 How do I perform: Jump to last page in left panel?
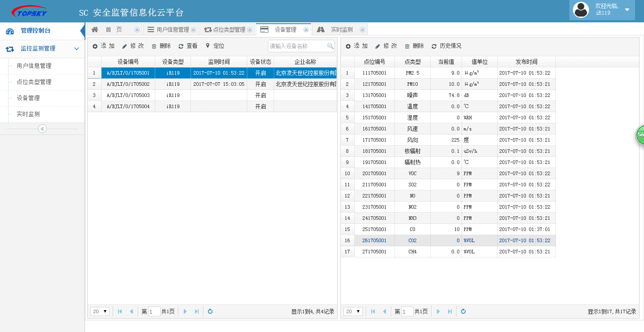[x=196, y=311]
